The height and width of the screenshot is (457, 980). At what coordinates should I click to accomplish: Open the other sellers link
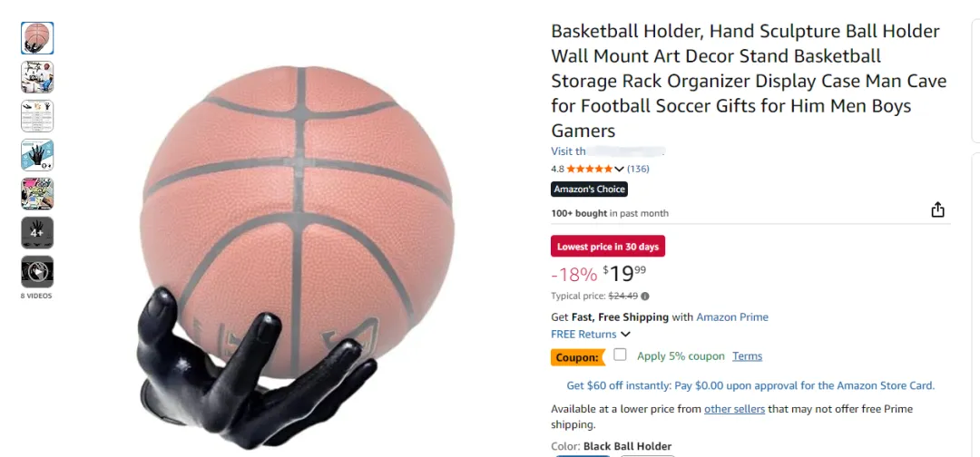click(x=734, y=409)
